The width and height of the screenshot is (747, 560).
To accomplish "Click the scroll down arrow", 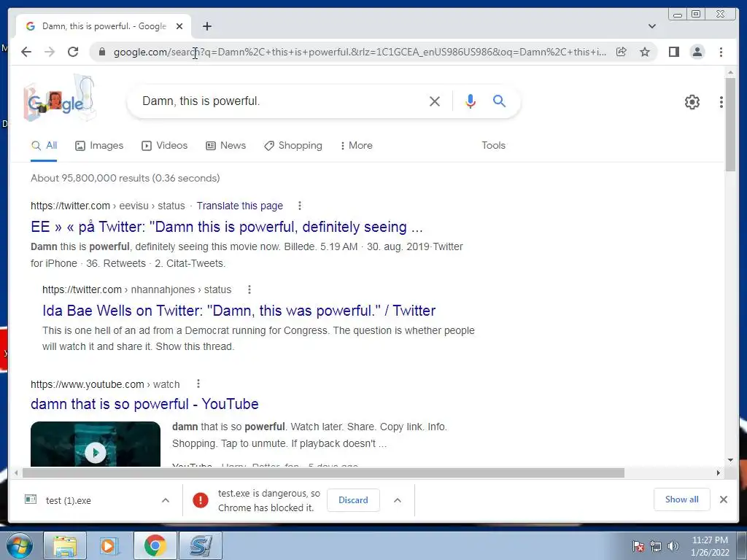I will click(730, 460).
